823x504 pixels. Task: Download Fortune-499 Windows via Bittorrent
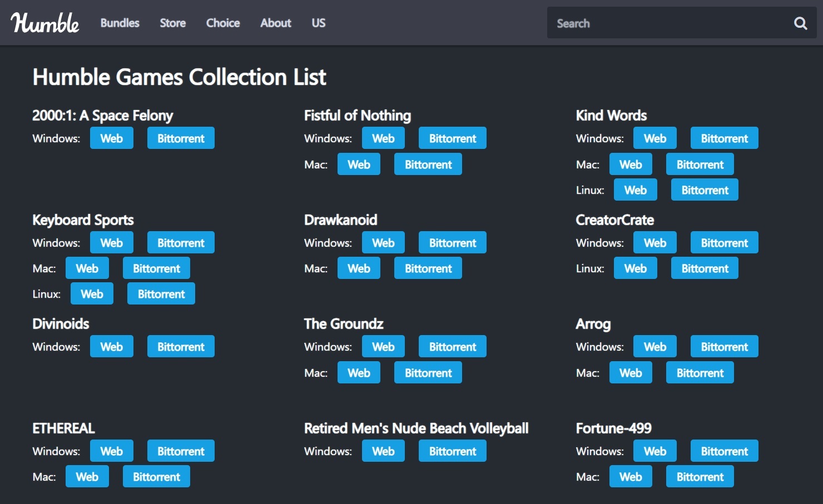point(725,451)
